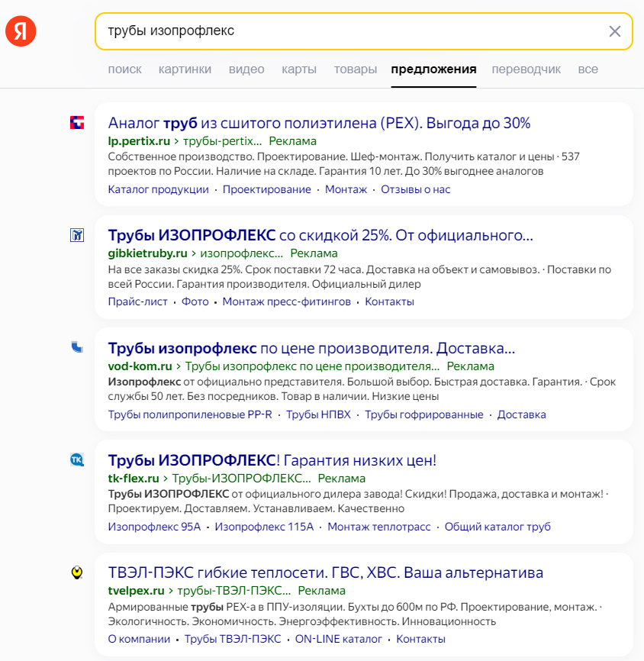Show all services via все tab

click(x=588, y=69)
